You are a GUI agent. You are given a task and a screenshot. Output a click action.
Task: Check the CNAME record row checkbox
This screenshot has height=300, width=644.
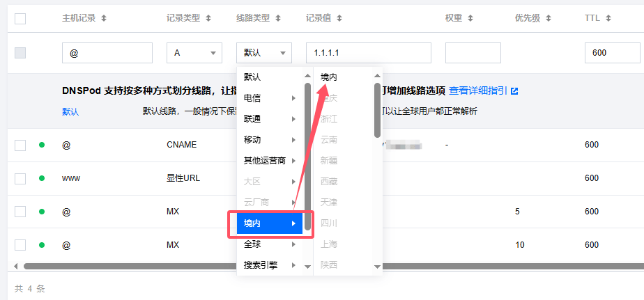point(20,145)
